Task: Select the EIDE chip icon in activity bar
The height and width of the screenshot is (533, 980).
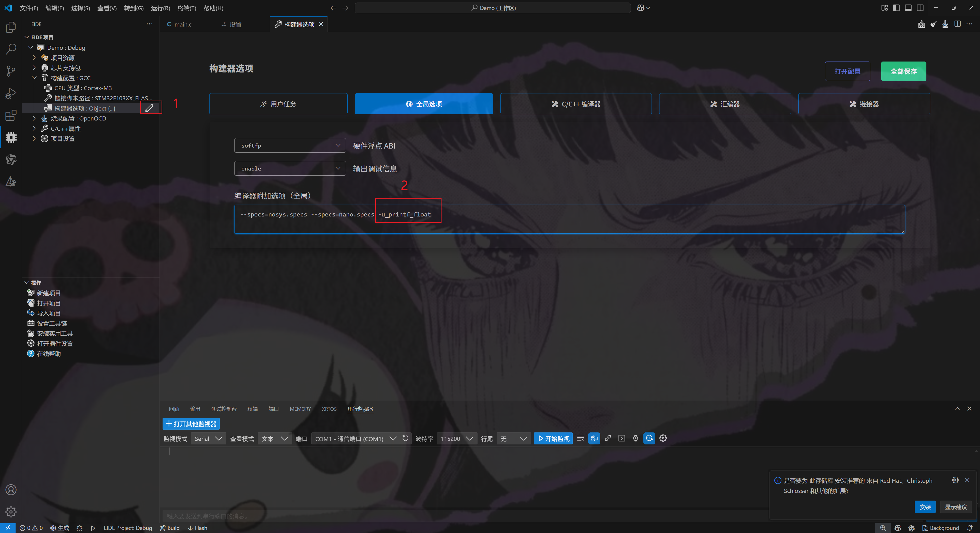Action: click(x=11, y=137)
